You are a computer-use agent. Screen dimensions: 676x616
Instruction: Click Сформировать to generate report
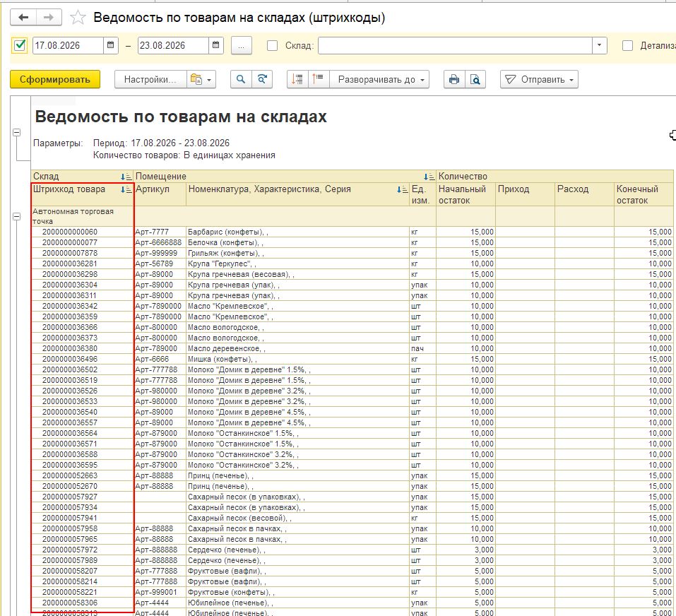pos(55,79)
